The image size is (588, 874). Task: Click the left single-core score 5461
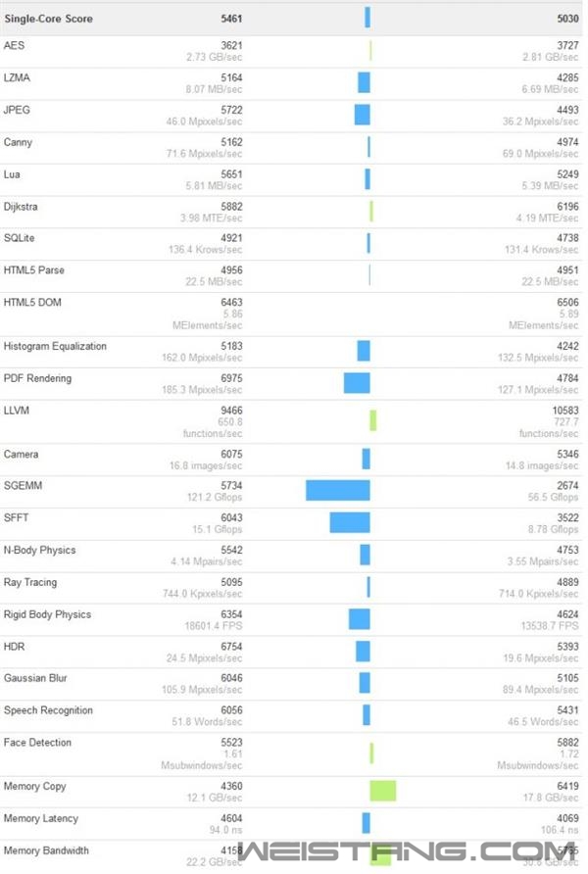pyautogui.click(x=231, y=19)
